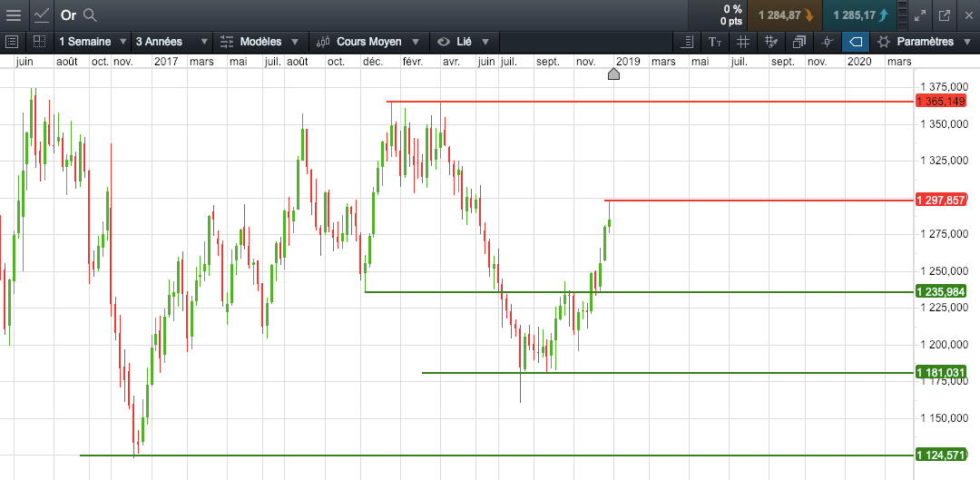Open the 3 Années period dropdown
980x480 pixels.
pos(171,42)
